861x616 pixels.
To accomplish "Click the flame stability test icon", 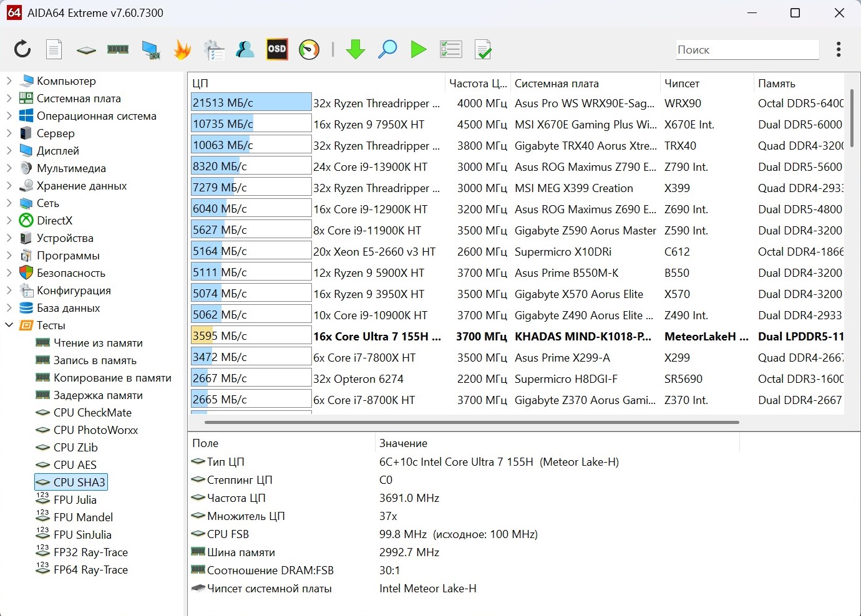I will 182,49.
